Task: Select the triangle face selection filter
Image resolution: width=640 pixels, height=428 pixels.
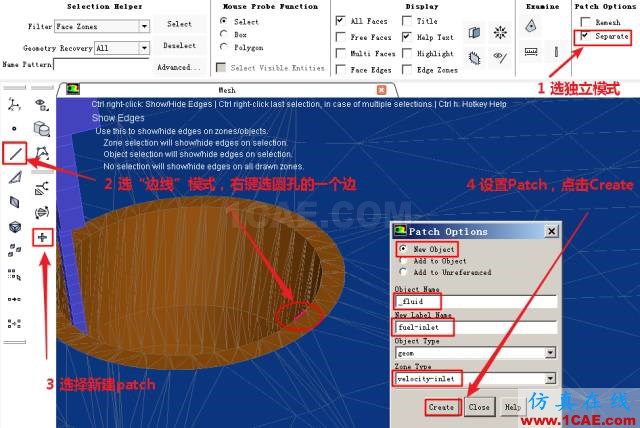Action: click(15, 177)
